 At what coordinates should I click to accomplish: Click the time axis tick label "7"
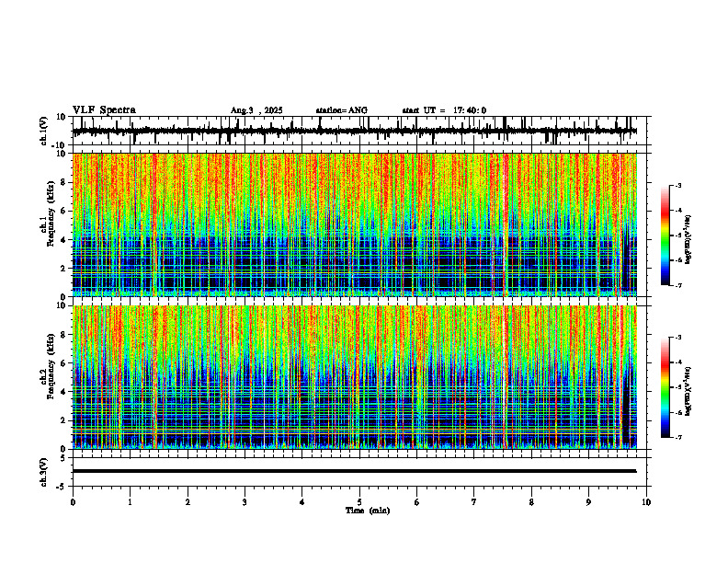pos(474,502)
